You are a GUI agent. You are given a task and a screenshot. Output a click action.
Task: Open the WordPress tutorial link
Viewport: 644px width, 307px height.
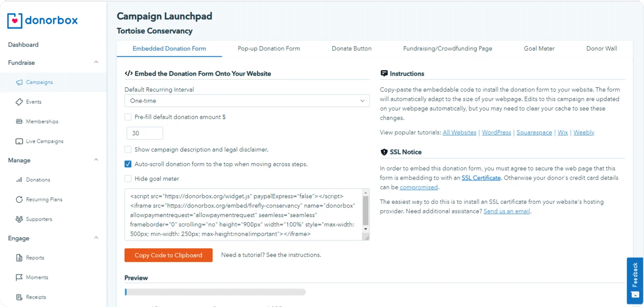496,132
